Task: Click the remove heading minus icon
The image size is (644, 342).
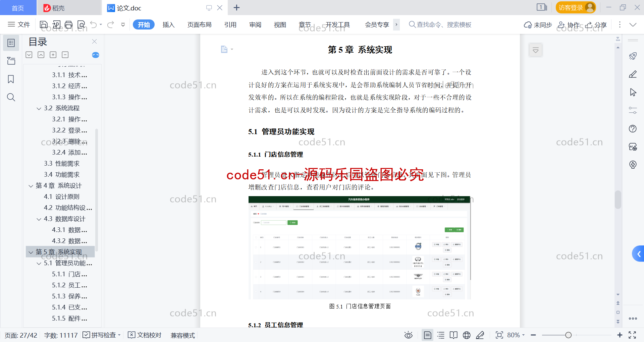Action: 65,55
